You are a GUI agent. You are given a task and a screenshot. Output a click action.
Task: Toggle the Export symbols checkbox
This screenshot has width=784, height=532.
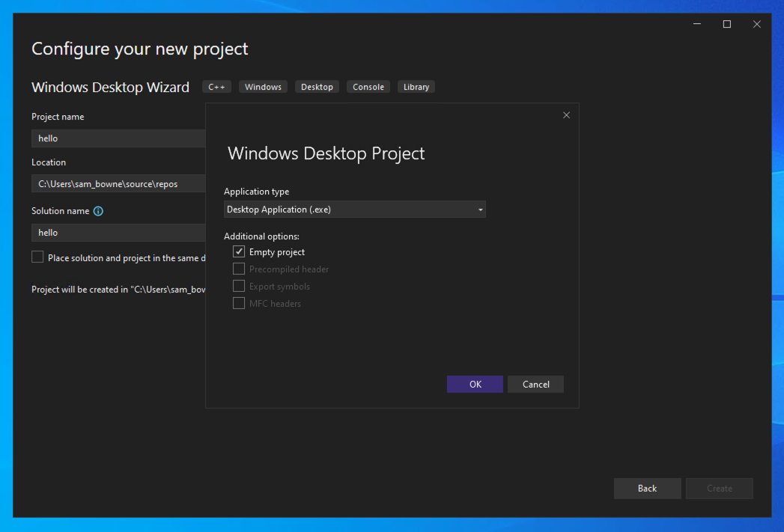click(239, 287)
